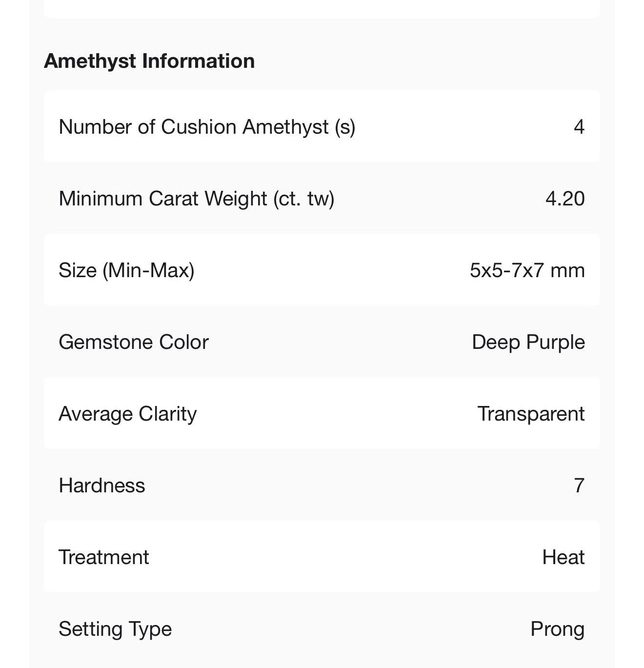Select the Size (Min-Max) label

pos(126,270)
